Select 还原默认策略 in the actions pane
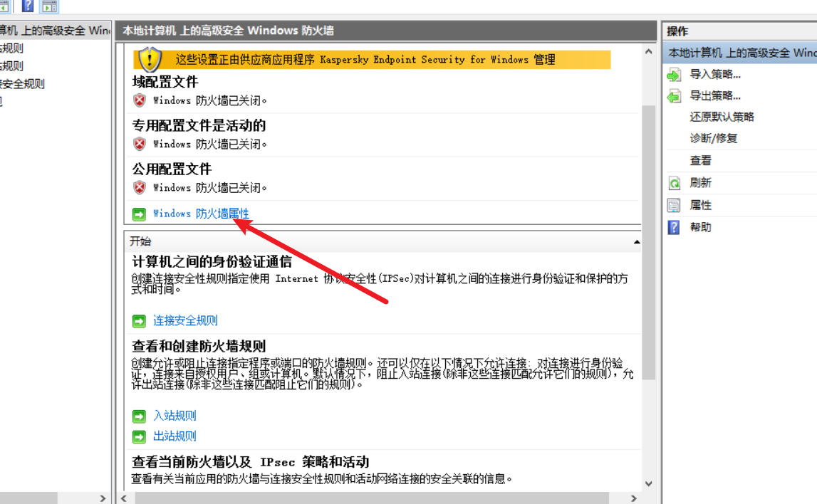Image resolution: width=817 pixels, height=504 pixels. click(x=721, y=117)
